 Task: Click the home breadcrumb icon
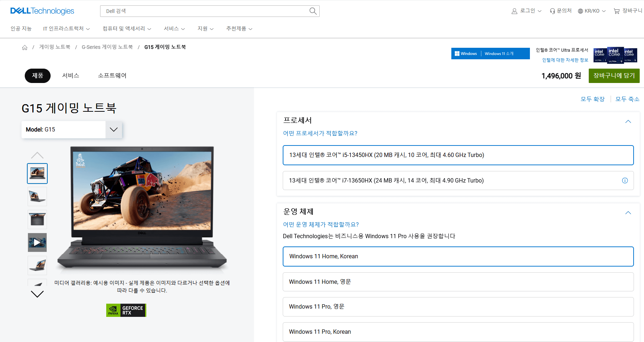click(24, 47)
